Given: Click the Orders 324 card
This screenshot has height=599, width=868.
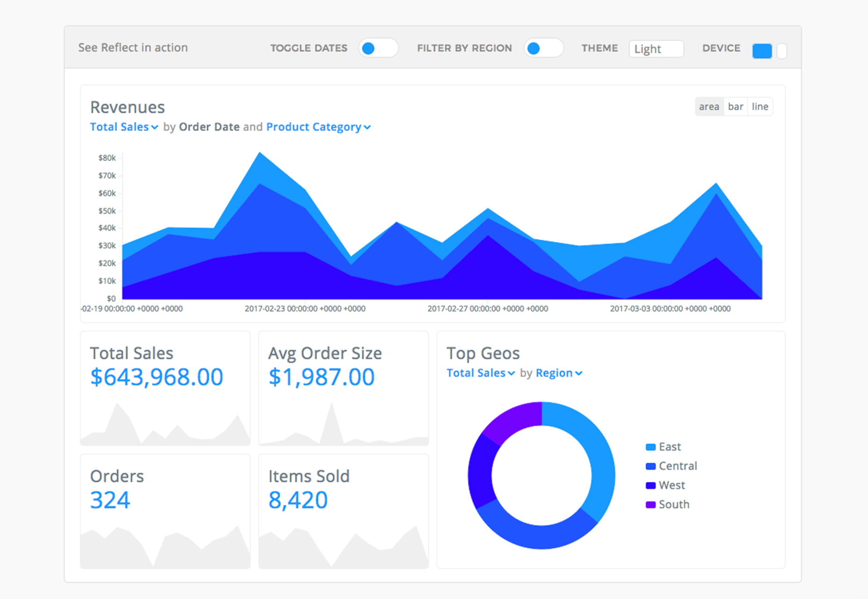Looking at the screenshot, I should (x=165, y=511).
